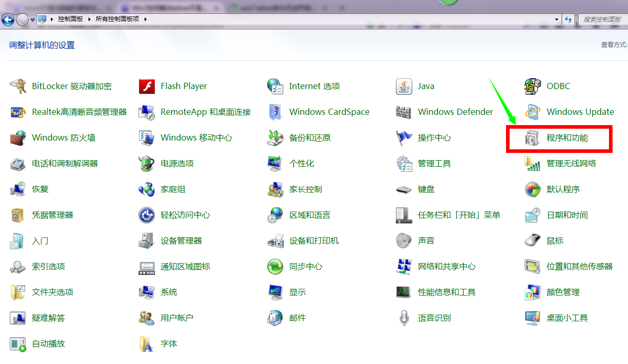628x364 pixels.
Task: Open the 鼠标 mouse icon
Action: [533, 240]
